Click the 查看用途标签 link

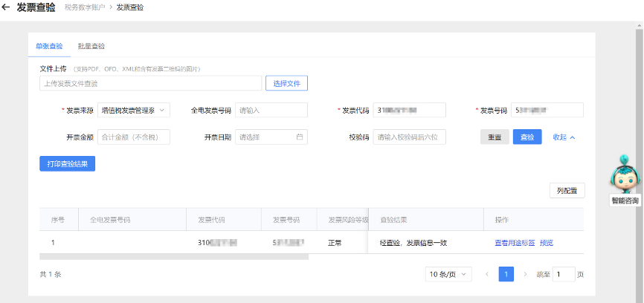point(515,243)
